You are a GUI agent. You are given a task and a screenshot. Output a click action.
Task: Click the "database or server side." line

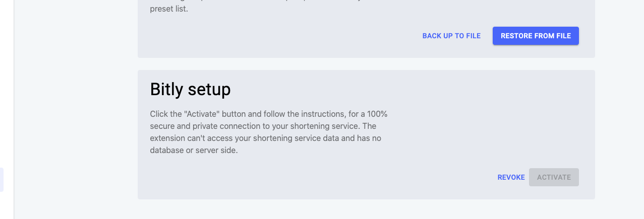tap(194, 150)
